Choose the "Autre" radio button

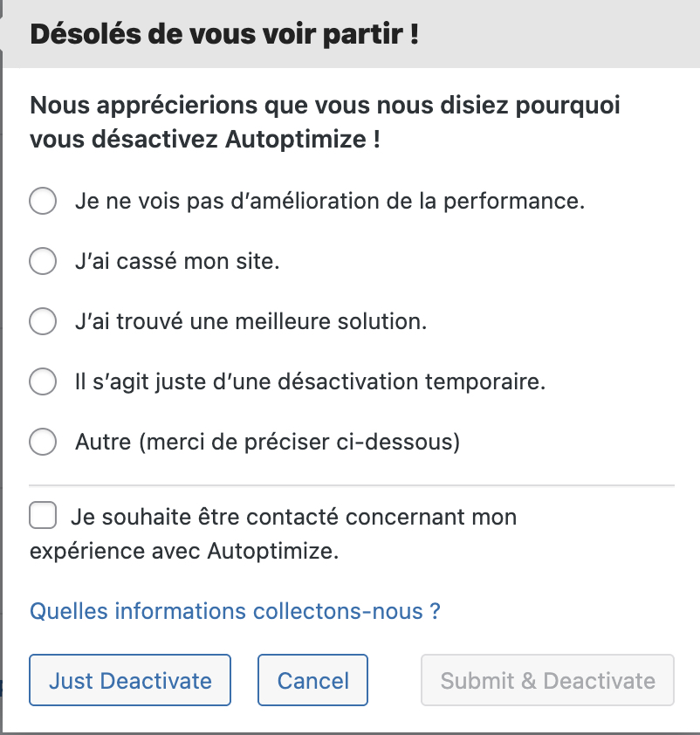pos(43,442)
